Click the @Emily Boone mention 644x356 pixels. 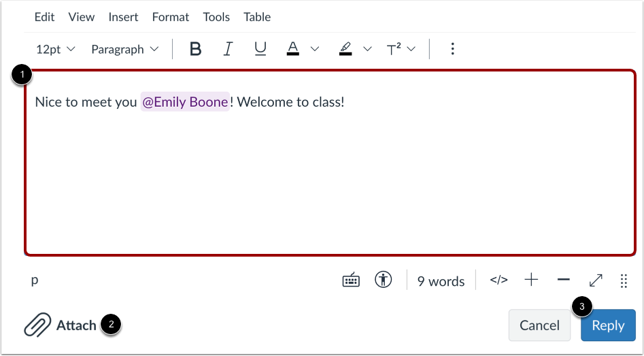tap(185, 102)
